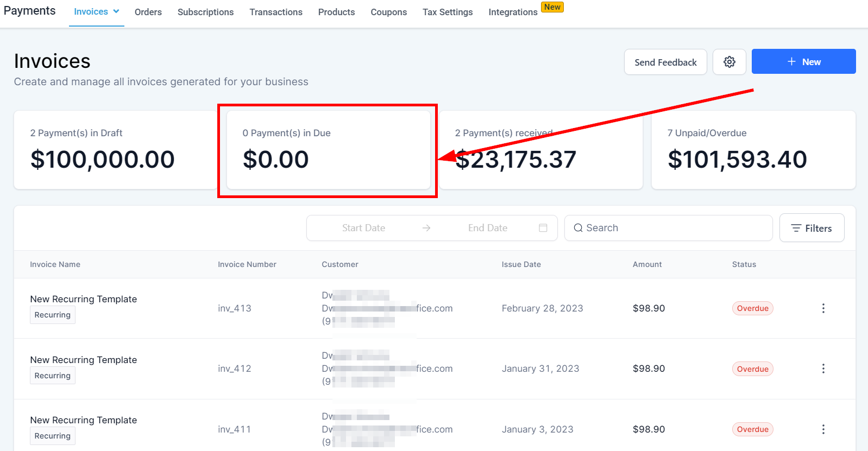Expand the Invoices tab dropdown chevron
The width and height of the screenshot is (868, 451).
[x=116, y=11]
